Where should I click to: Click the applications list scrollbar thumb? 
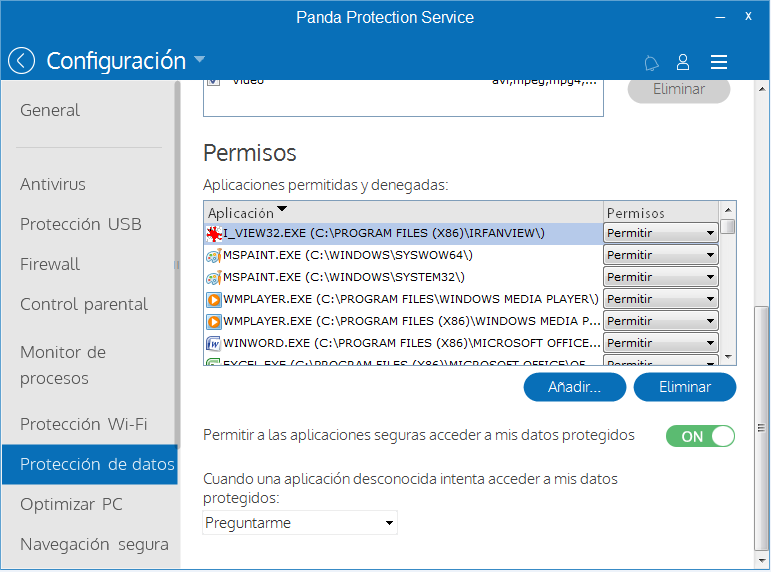(728, 227)
